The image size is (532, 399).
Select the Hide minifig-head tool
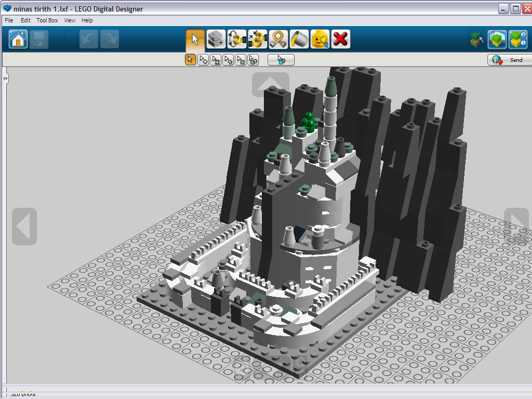click(320, 39)
